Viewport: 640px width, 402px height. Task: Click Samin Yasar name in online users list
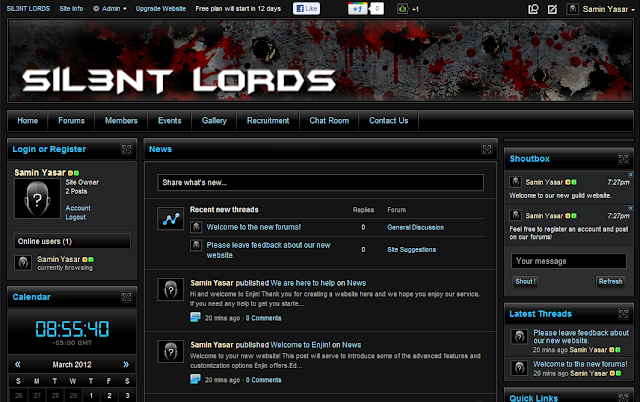pos(58,259)
